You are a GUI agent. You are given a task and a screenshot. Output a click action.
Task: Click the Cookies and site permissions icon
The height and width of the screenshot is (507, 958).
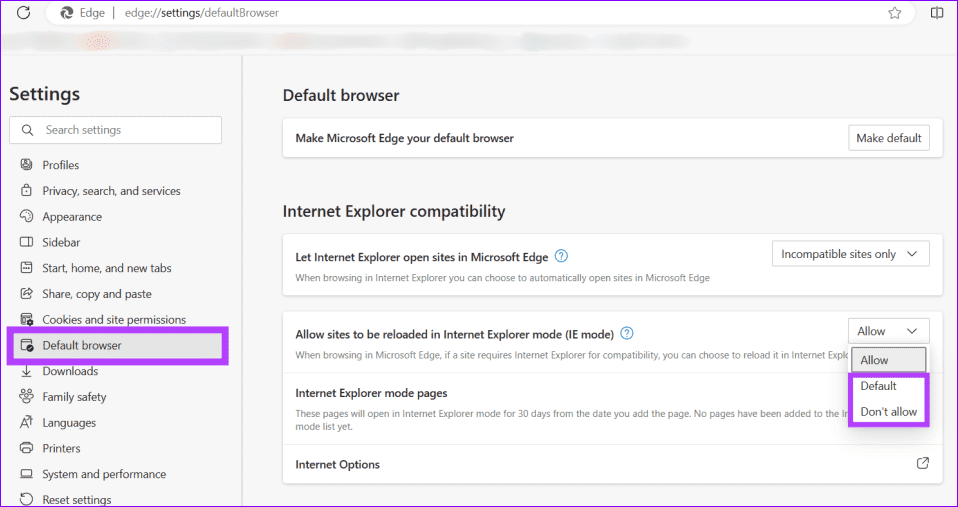tap(26, 319)
